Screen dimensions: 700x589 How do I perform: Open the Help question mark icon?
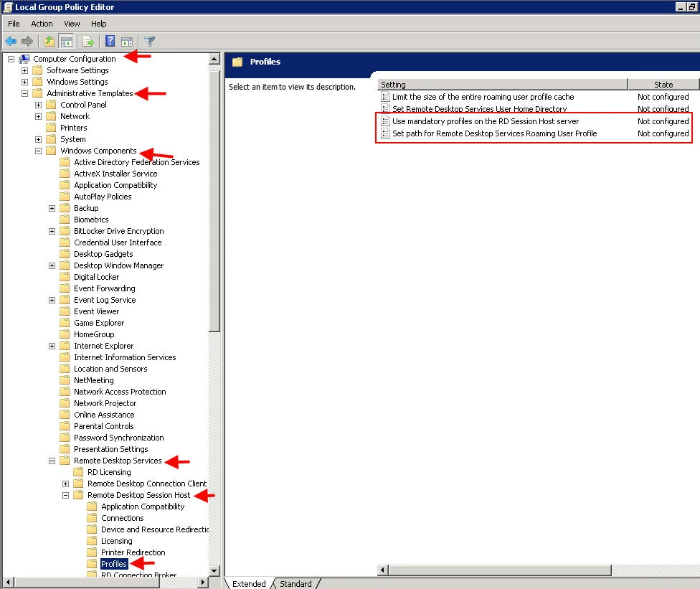pos(110,42)
